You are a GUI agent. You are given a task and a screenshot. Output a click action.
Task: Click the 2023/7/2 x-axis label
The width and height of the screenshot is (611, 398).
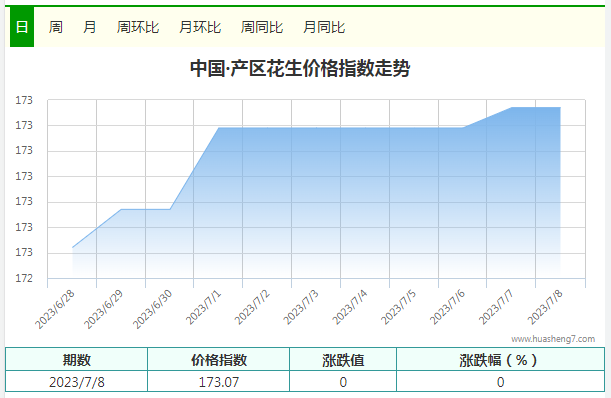[x=253, y=308]
